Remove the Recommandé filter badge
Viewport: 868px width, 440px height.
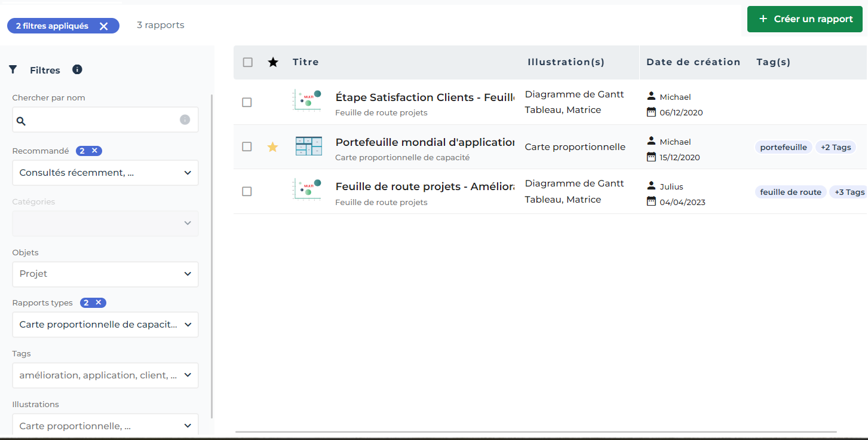click(x=94, y=151)
